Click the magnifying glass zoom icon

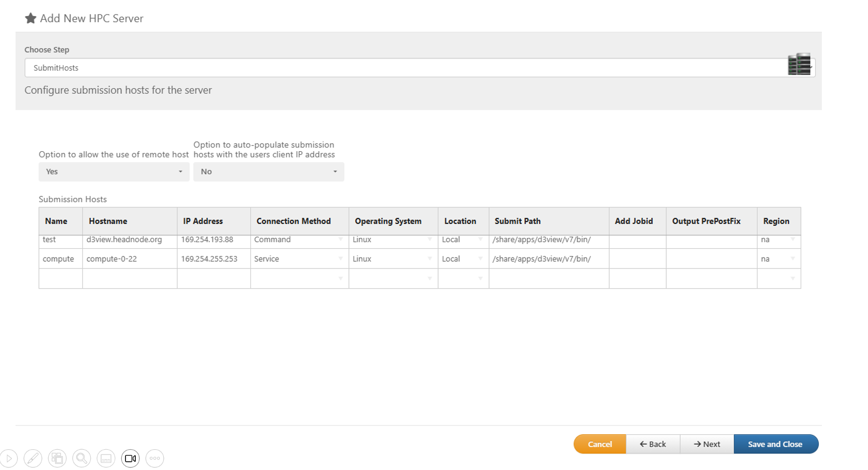pos(81,459)
